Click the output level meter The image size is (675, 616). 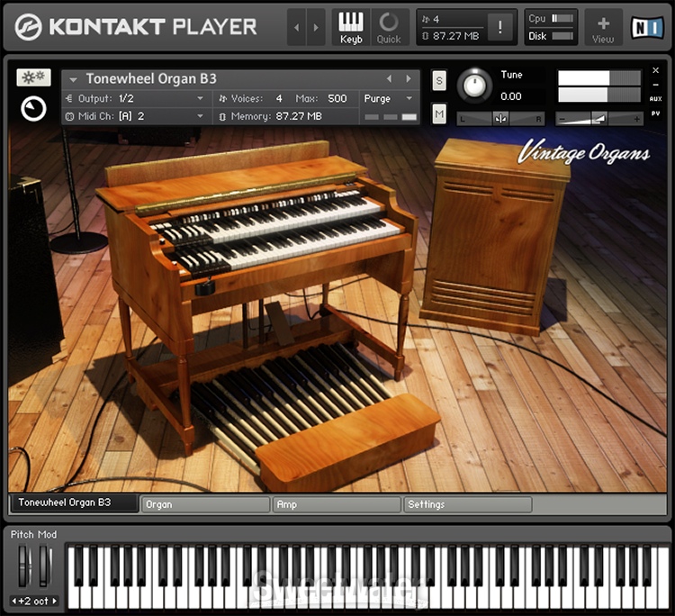tap(599, 86)
